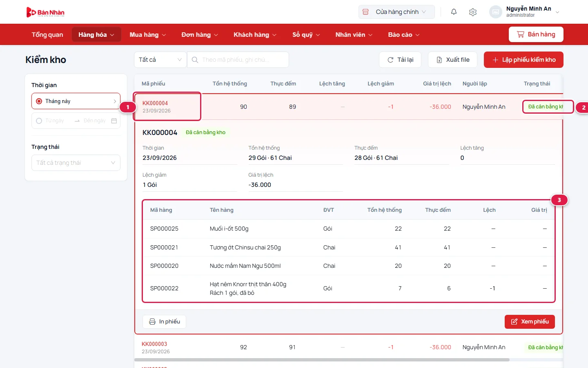The image size is (588, 368).
Task: Open the Tất cả filter dropdown
Action: [x=160, y=60]
